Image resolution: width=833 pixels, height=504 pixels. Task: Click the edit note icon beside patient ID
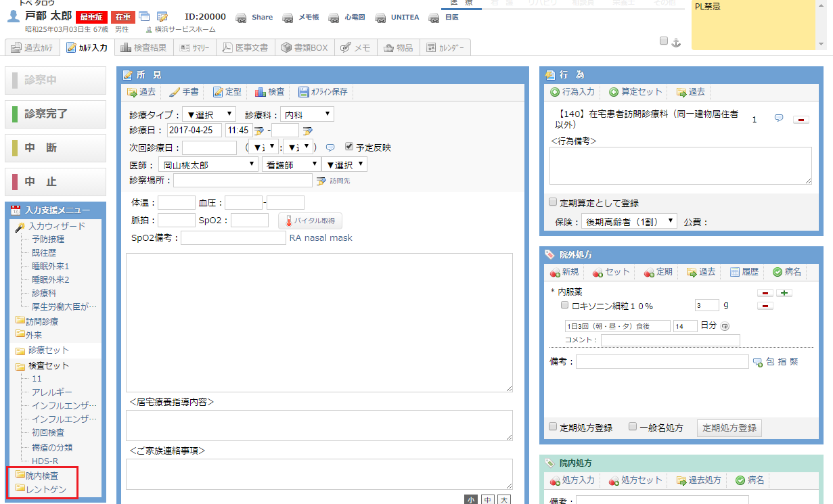(162, 16)
